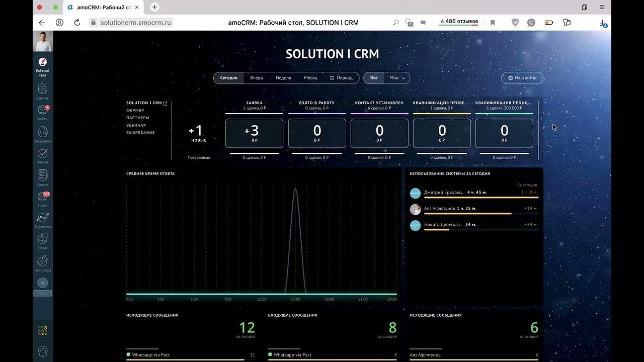Click the address bar solutioncrm.amocrm.ru
Image resolution: width=644 pixels, height=362 pixels.
coord(136,23)
